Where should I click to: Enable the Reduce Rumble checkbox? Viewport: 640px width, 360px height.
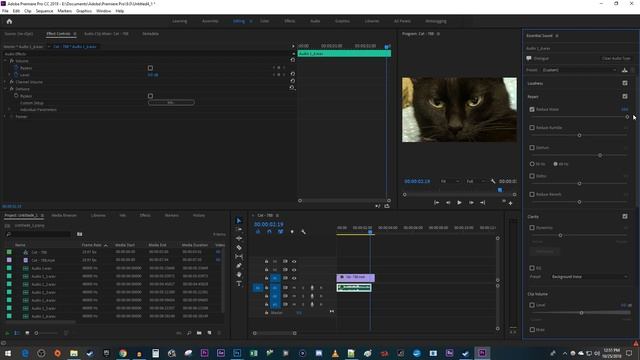pyautogui.click(x=532, y=128)
